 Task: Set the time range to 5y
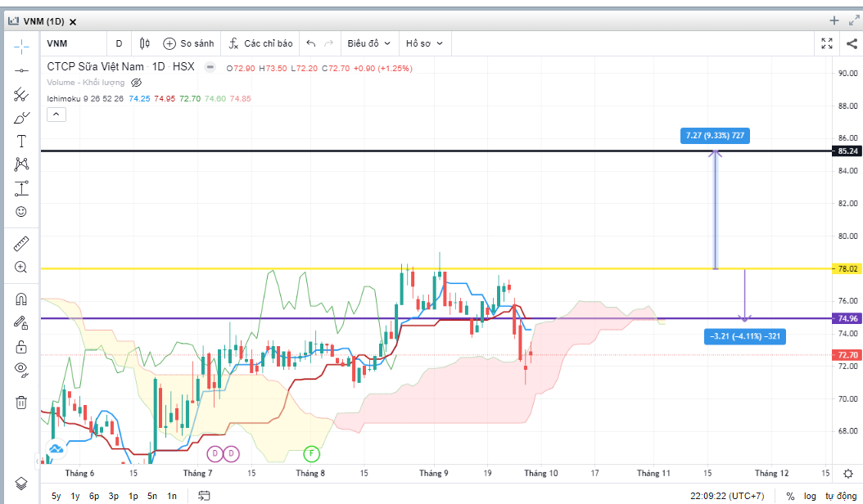point(56,496)
